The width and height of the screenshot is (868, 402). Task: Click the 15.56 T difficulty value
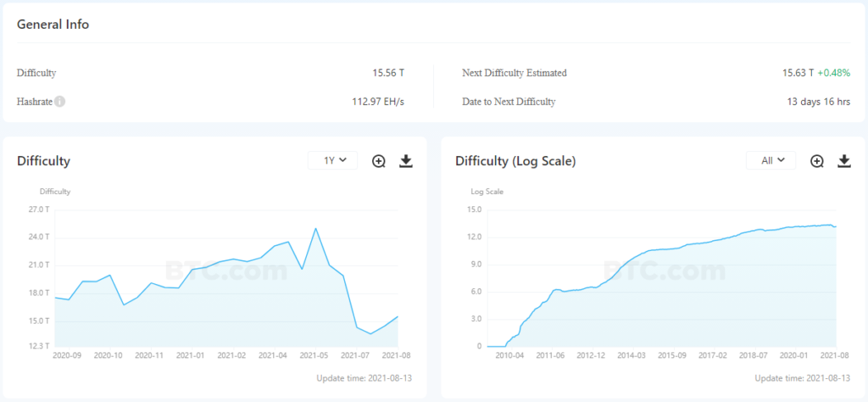click(389, 73)
